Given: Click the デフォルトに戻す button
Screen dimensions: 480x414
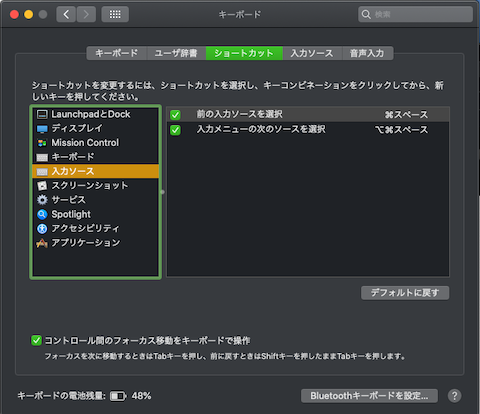Looking at the screenshot, I should coord(405,293).
